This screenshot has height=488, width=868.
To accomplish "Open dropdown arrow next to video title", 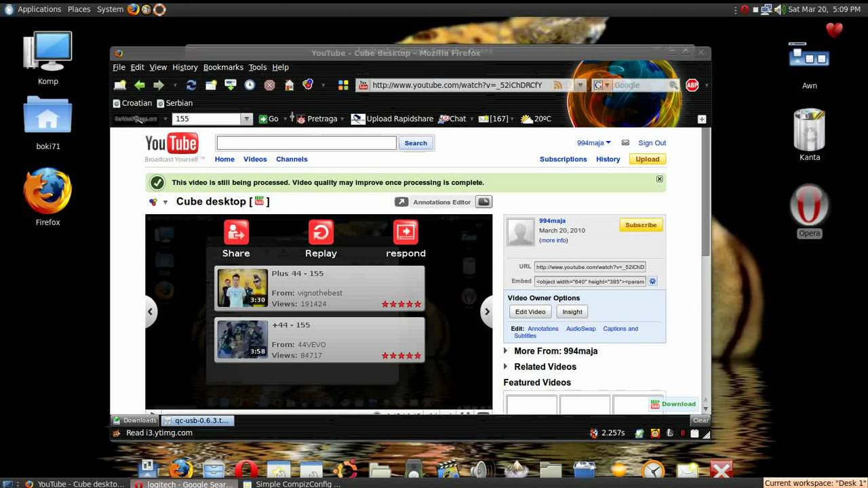I will tap(165, 202).
